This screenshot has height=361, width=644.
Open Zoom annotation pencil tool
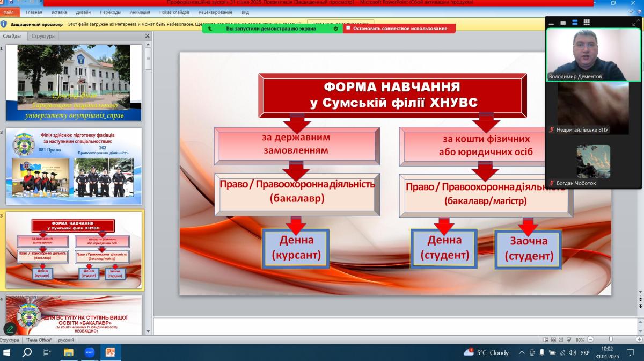[x=10, y=329]
